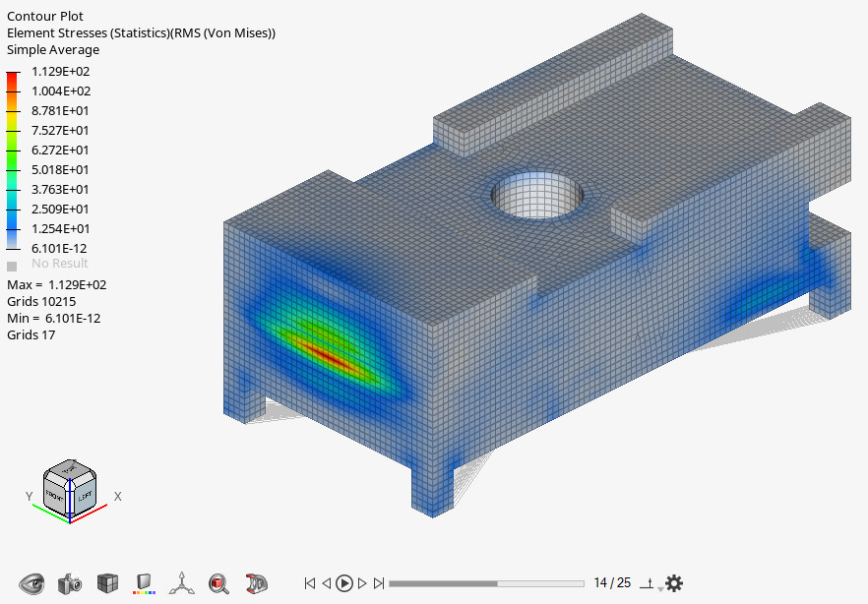The width and height of the screenshot is (868, 604).
Task: Click the 14 / 25 frame counter
Action: click(611, 583)
